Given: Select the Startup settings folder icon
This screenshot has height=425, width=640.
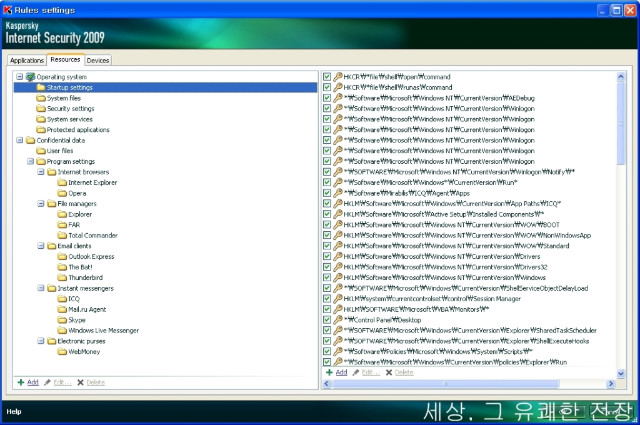Looking at the screenshot, I should pos(41,87).
